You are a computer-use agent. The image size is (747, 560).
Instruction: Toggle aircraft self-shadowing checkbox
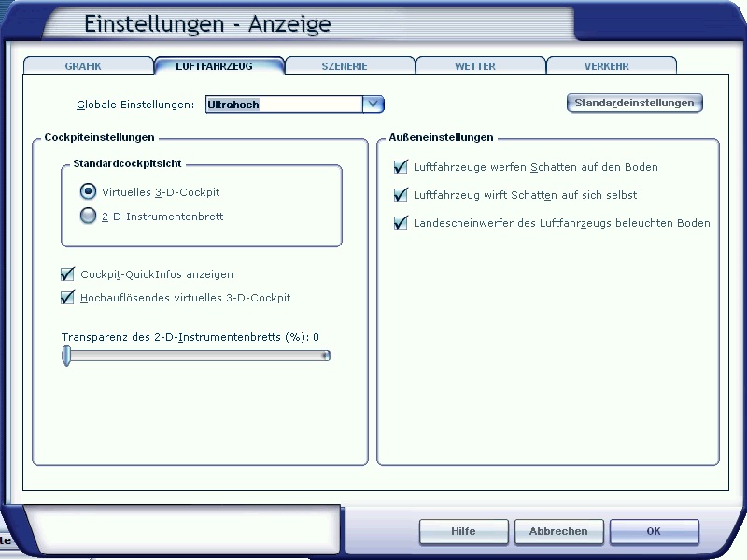pos(400,195)
